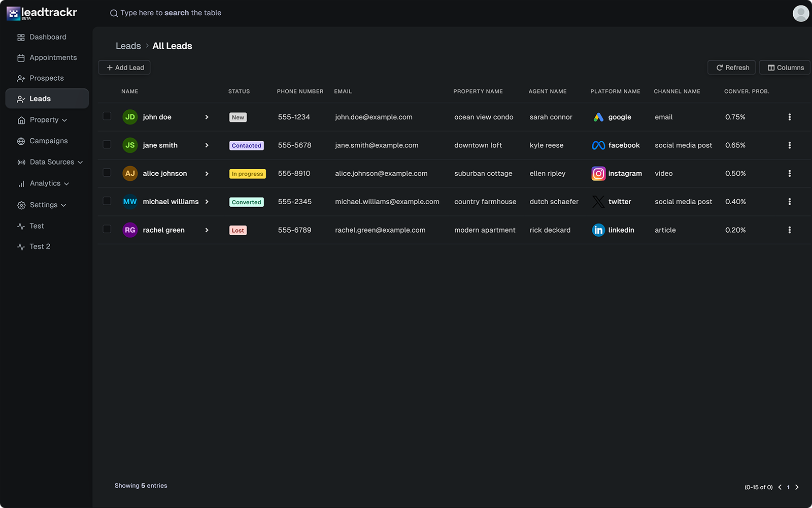Click the RG avatar for rachel green
Screen dimensions: 812x508
coord(130,230)
